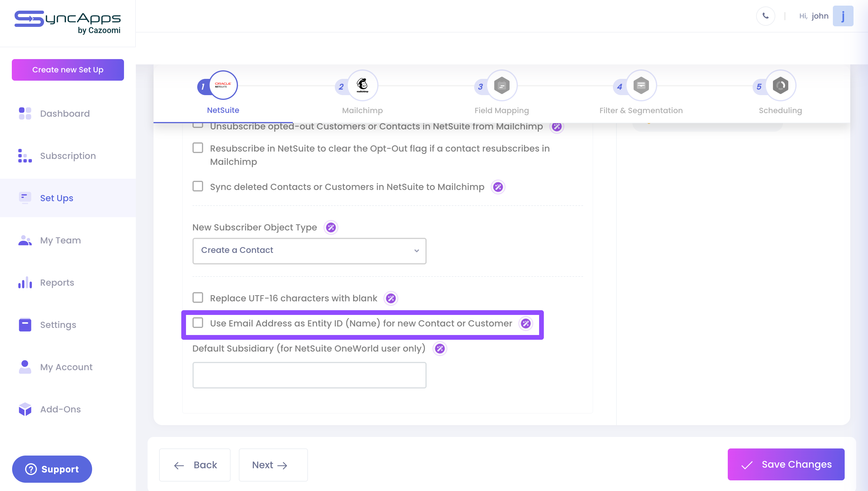The height and width of the screenshot is (491, 868).
Task: Open the john user avatar menu
Action: pyautogui.click(x=843, y=16)
